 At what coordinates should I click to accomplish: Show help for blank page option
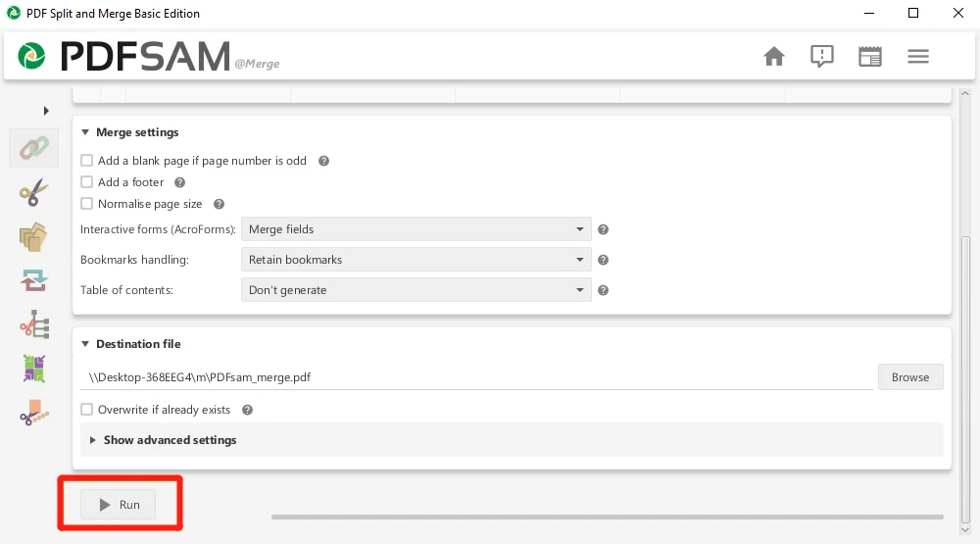(x=323, y=161)
